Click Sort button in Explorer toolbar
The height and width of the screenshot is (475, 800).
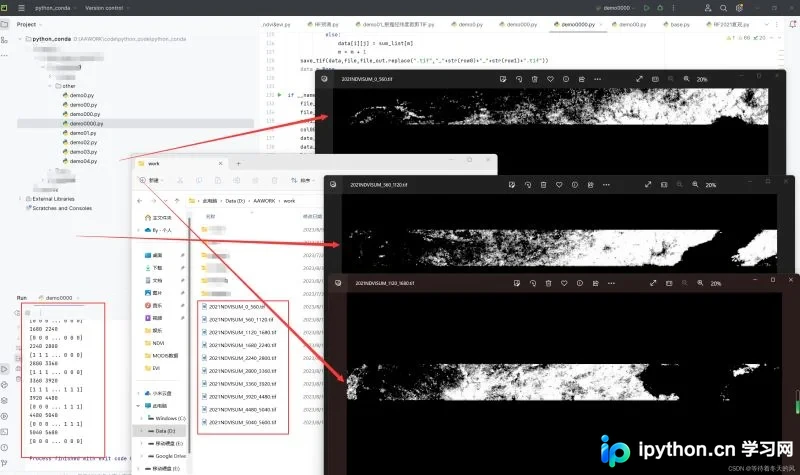pyautogui.click(x=302, y=180)
